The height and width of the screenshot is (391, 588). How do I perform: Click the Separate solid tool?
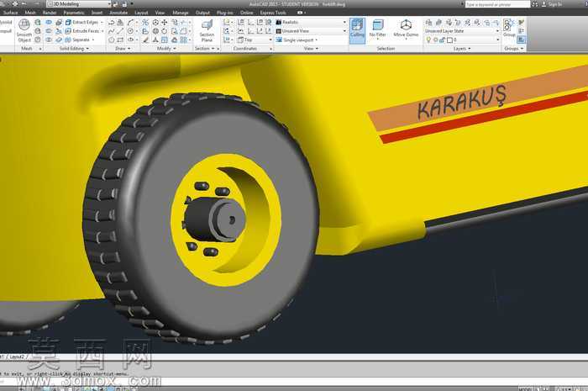tap(77, 40)
